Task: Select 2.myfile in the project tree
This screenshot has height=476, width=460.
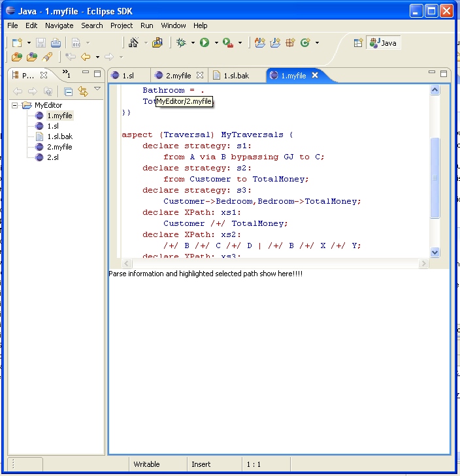Action: click(x=59, y=147)
